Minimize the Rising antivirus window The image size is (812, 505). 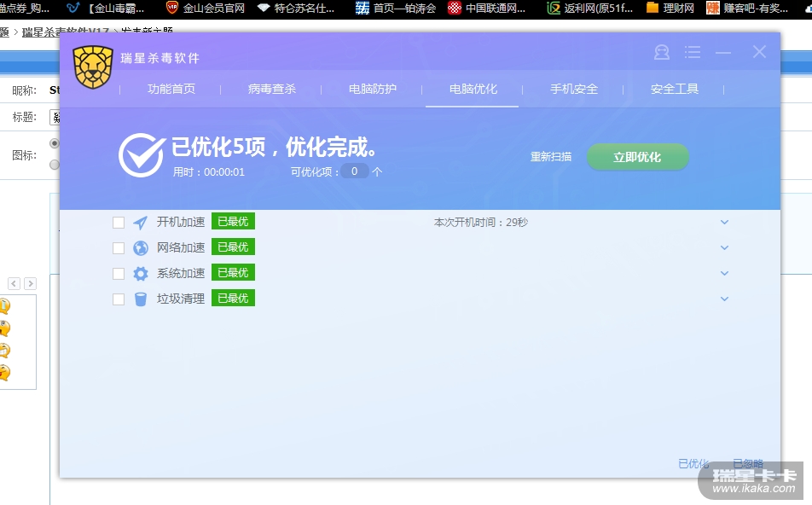(723, 52)
